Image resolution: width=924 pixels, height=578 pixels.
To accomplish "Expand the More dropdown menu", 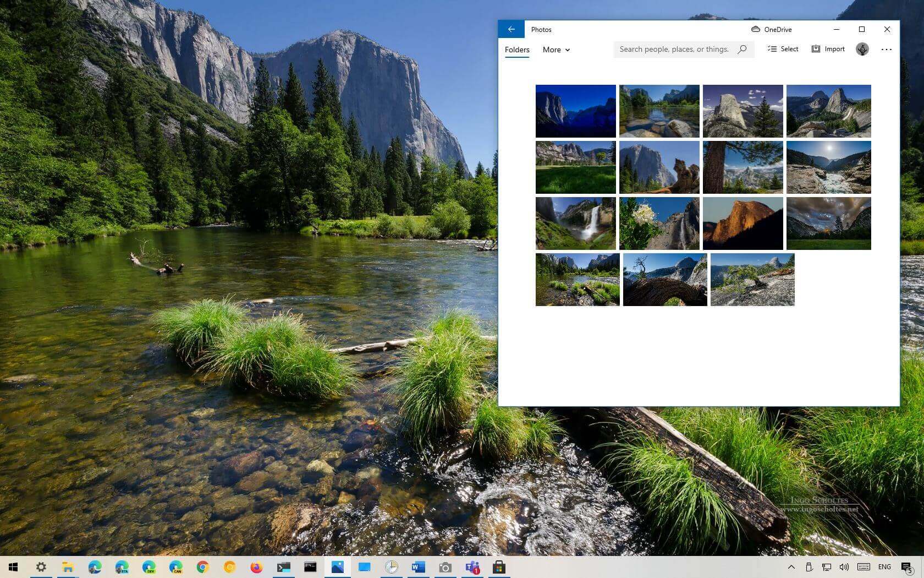I will [x=556, y=50].
